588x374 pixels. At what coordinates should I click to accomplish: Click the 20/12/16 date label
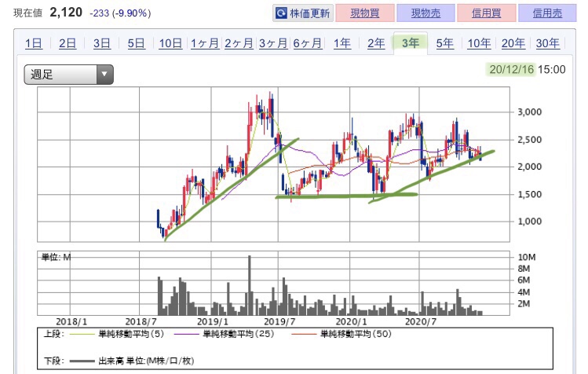(x=511, y=69)
